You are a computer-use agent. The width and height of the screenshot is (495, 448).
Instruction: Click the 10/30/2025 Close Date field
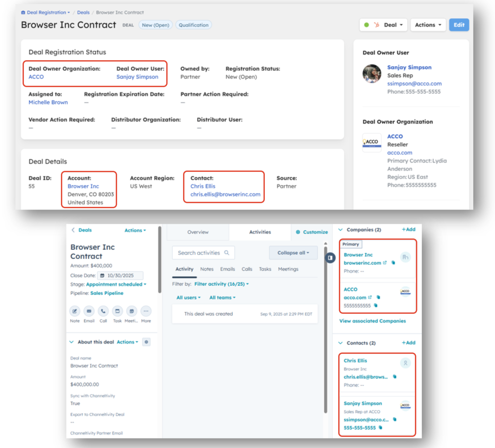click(x=120, y=275)
